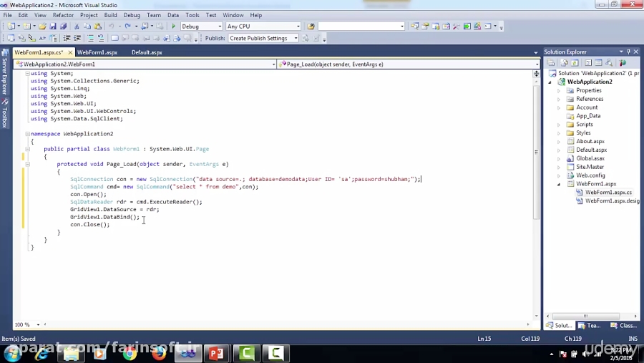Open the File menu
Screen dimensions: 644x363
[x=7, y=15]
